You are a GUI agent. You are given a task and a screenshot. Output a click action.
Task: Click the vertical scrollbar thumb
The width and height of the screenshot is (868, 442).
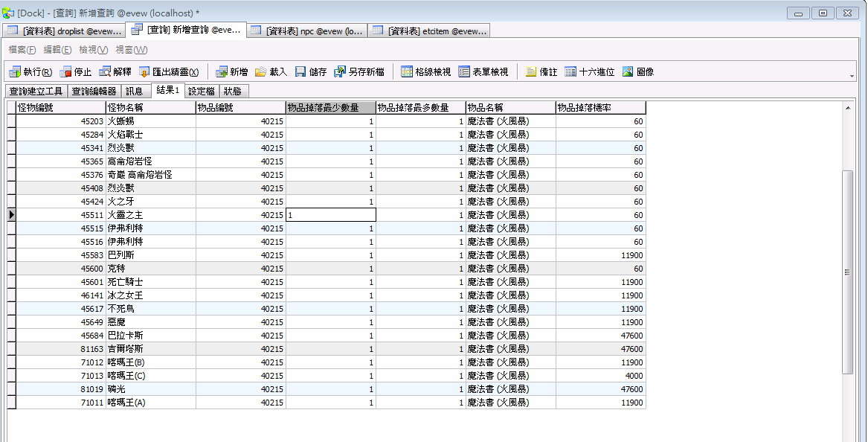point(847,272)
